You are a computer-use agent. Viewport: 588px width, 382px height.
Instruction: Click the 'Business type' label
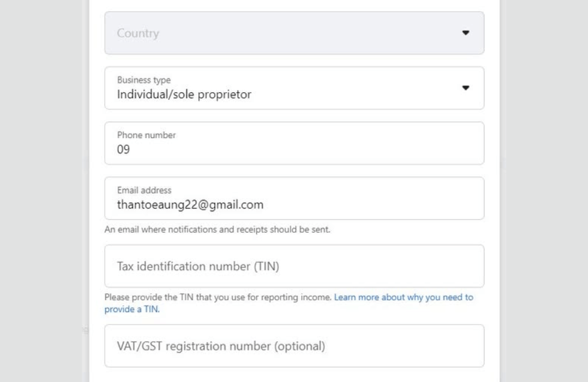click(143, 80)
